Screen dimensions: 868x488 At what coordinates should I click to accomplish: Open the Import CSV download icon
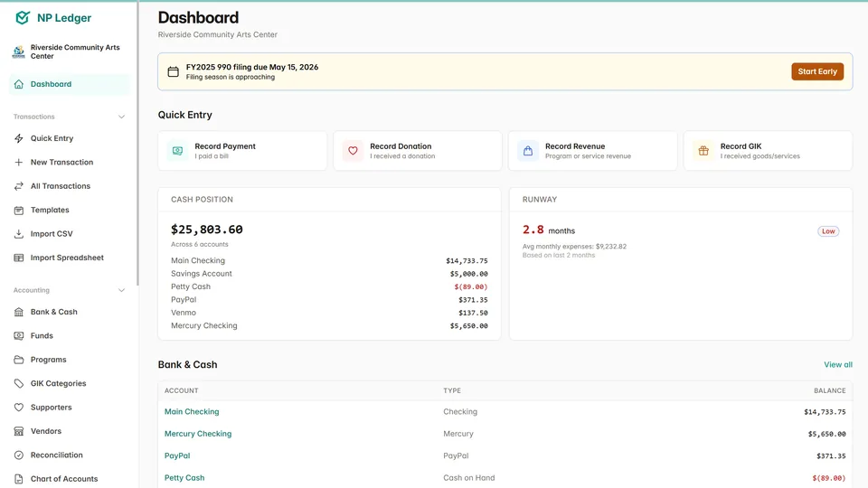click(19, 234)
